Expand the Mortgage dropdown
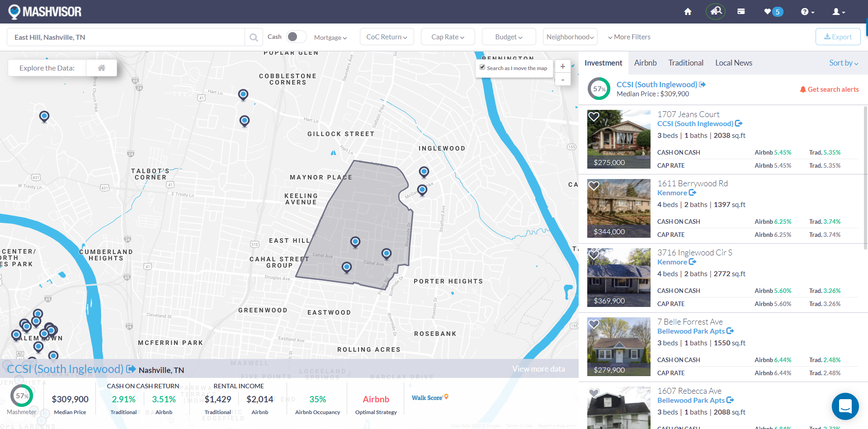868x429 pixels. click(x=330, y=38)
